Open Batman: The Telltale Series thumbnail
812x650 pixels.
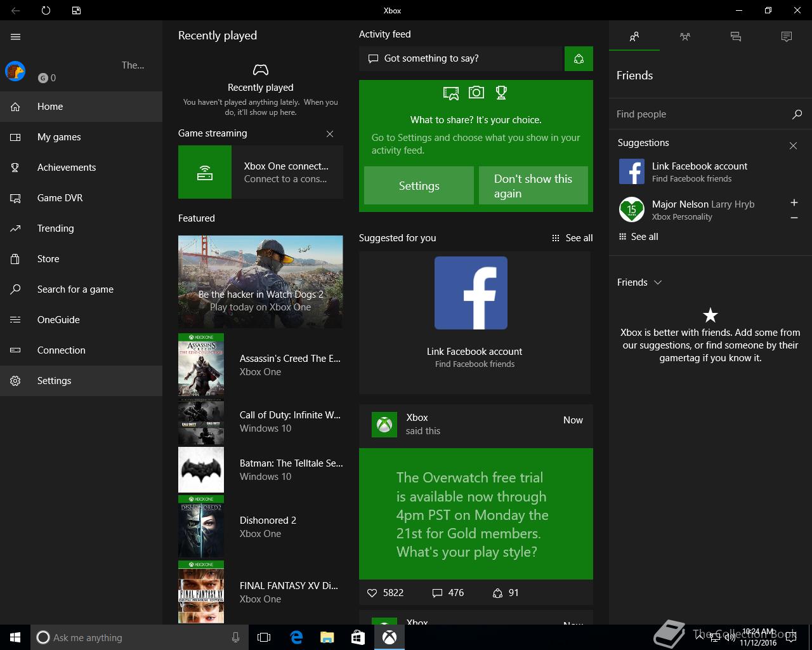coord(201,470)
